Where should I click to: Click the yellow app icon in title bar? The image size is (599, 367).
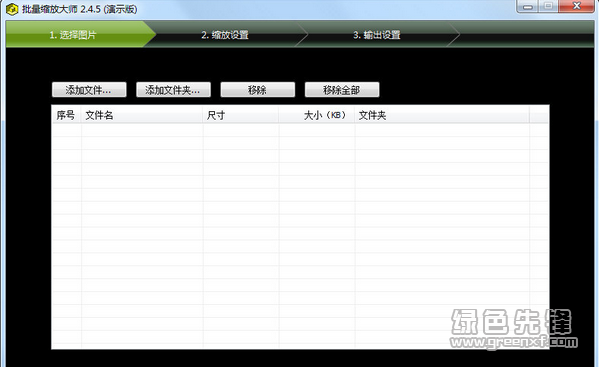[x=12, y=9]
